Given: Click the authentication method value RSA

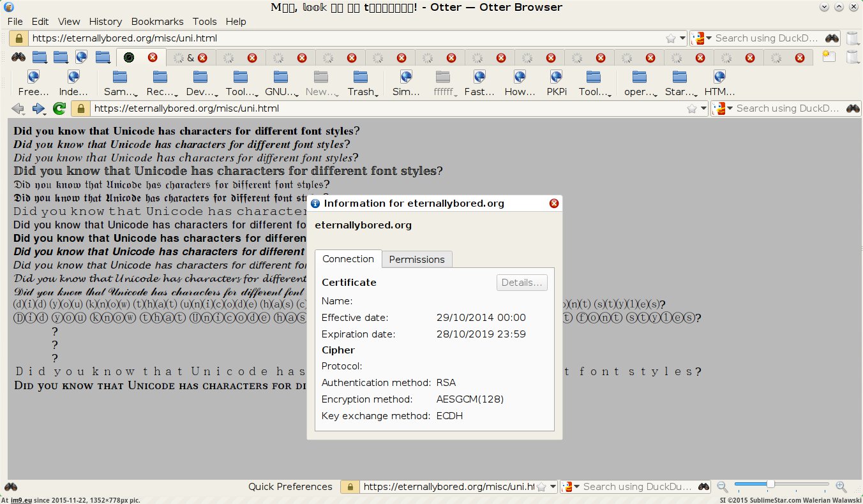Looking at the screenshot, I should 446,383.
